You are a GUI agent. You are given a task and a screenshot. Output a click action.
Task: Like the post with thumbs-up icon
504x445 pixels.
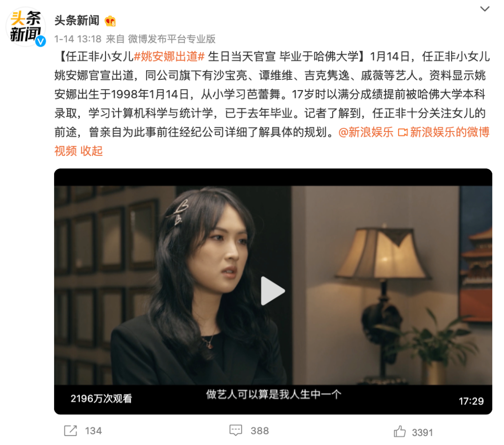coord(399,431)
